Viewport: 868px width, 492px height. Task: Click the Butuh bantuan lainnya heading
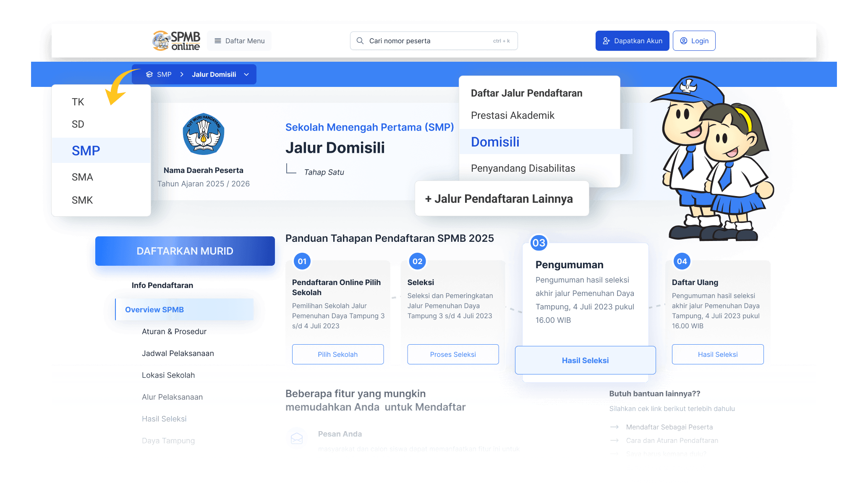pos(655,394)
